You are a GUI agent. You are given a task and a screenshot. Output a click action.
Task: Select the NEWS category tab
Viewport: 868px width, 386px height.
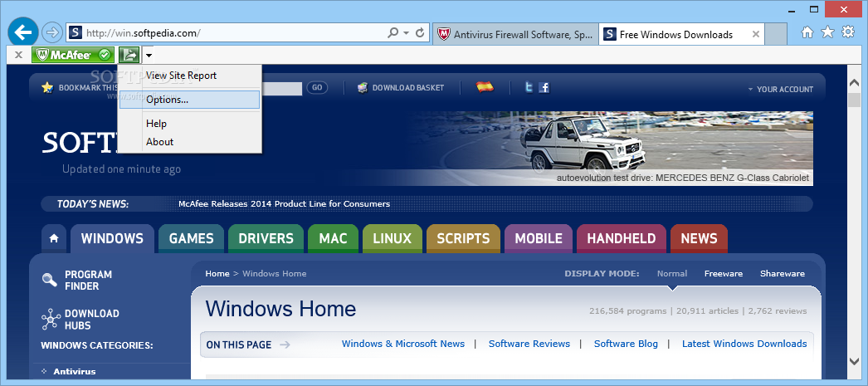click(699, 239)
